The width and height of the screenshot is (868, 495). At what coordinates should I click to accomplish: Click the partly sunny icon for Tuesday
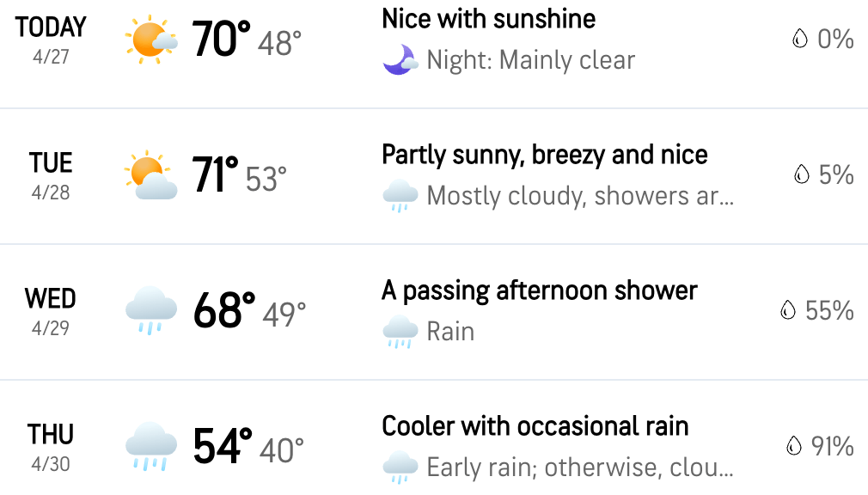click(x=150, y=175)
